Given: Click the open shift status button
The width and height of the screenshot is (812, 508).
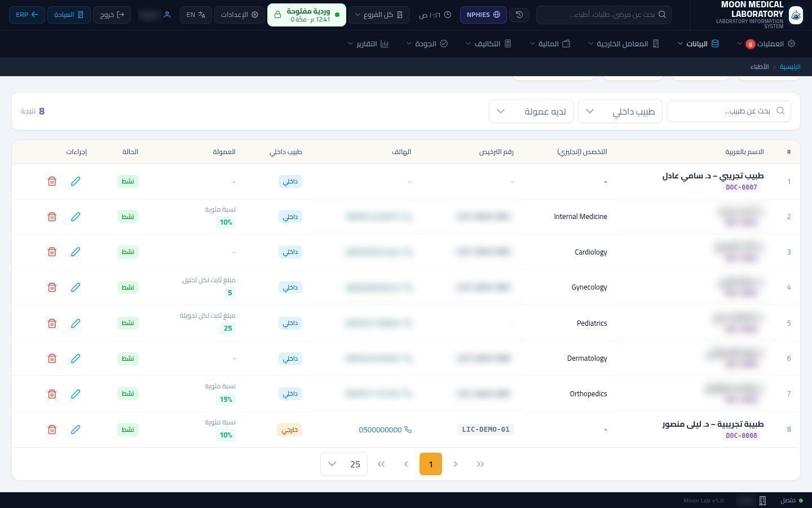Looking at the screenshot, I should 306,15.
